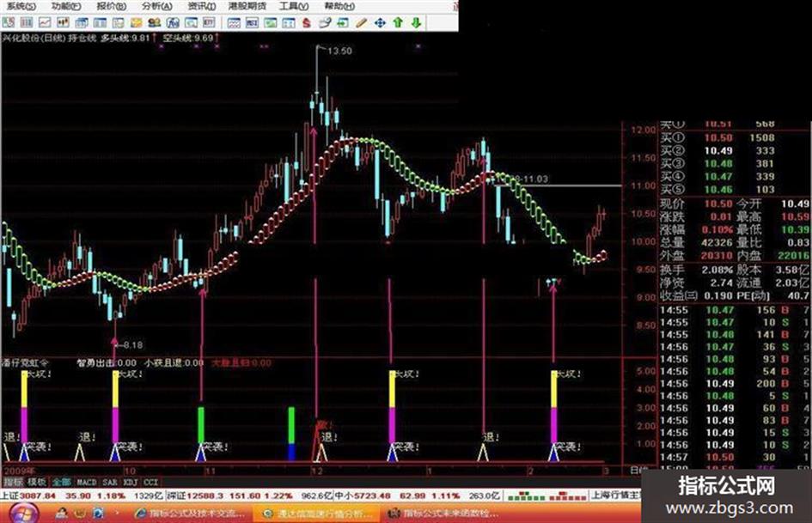Click the green up arrow toolbar icon

pos(398,22)
